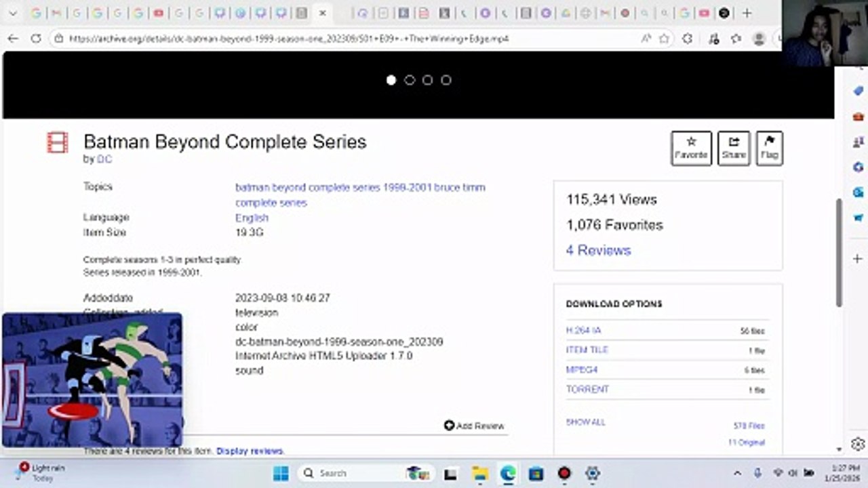
Task: Open the Settings gear in the taskbar
Action: [593, 473]
